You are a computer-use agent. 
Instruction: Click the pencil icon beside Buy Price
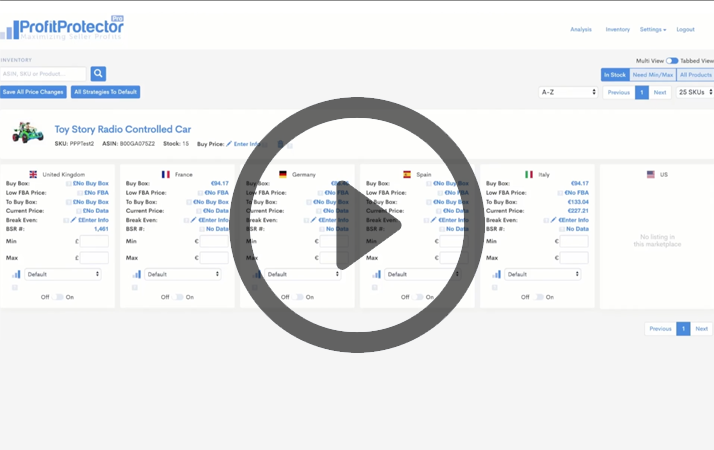pos(229,144)
